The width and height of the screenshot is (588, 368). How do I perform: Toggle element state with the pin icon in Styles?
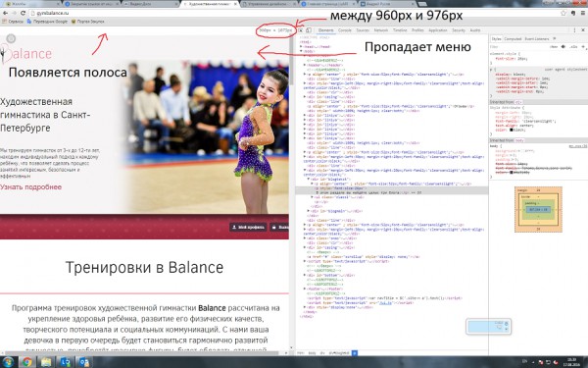pos(563,47)
